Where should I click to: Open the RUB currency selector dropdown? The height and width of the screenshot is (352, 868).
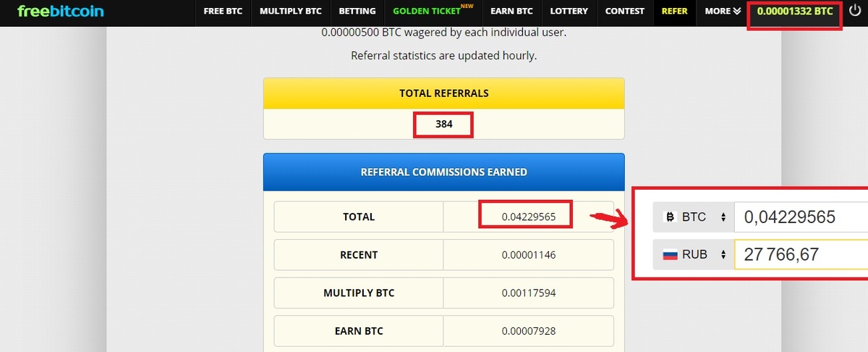click(693, 254)
